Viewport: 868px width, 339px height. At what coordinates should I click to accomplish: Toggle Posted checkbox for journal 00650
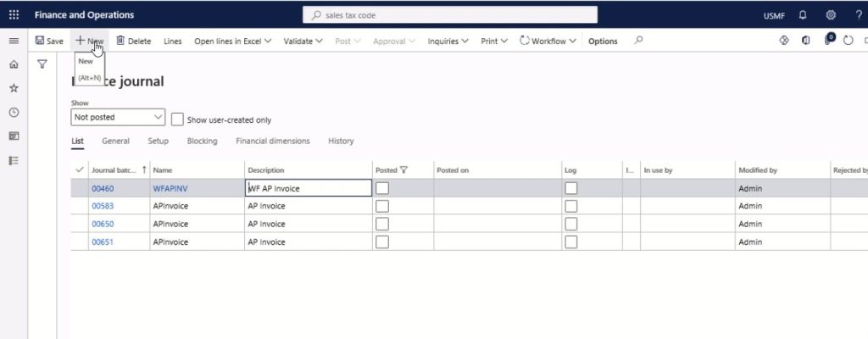pos(382,224)
